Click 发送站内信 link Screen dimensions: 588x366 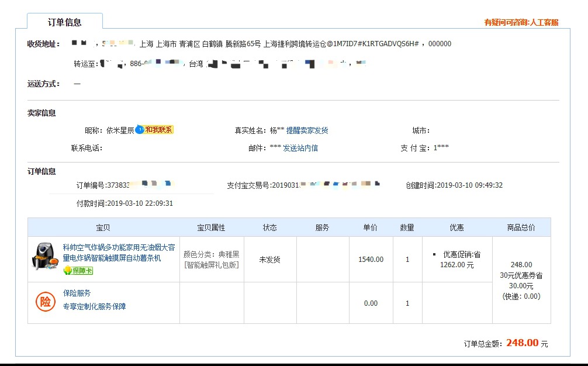(x=300, y=148)
